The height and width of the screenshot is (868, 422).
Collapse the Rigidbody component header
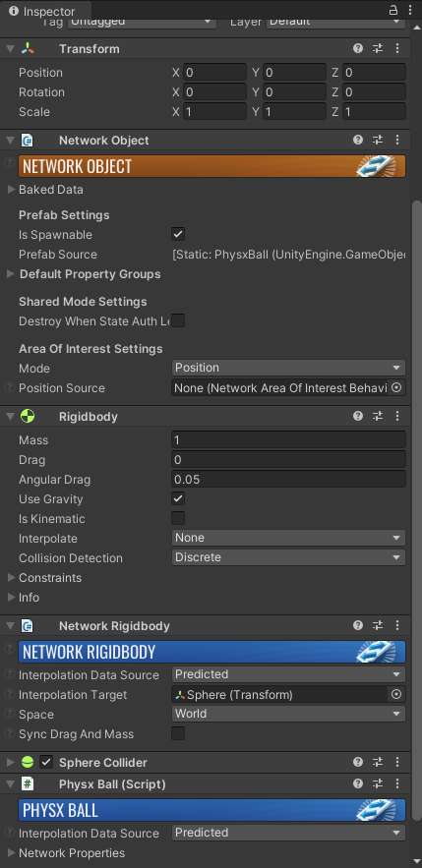[11, 416]
